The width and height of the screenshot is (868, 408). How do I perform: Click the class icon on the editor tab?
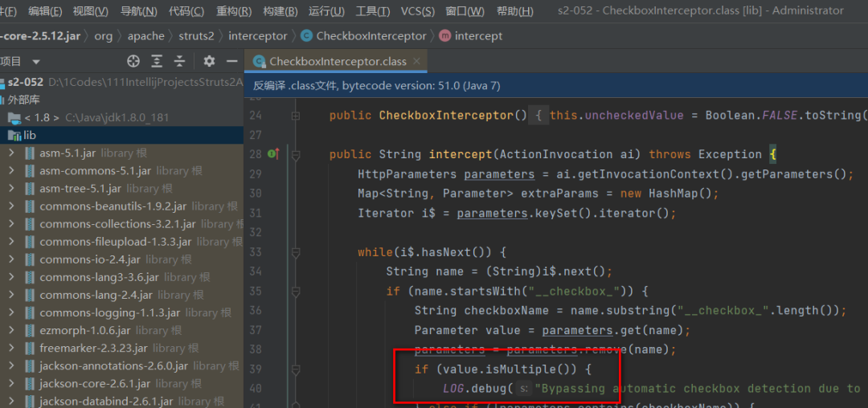[x=257, y=61]
